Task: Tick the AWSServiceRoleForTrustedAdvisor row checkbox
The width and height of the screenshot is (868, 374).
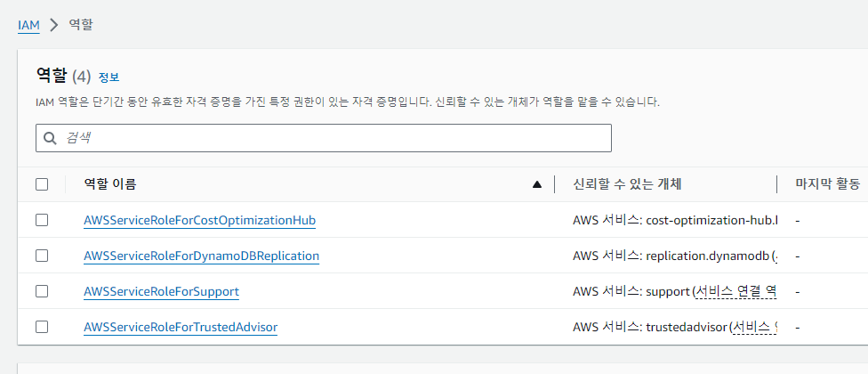Action: (42, 327)
